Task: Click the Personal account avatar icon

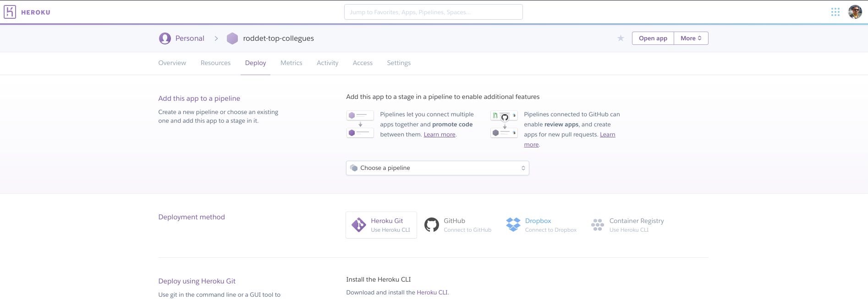Action: click(x=165, y=38)
